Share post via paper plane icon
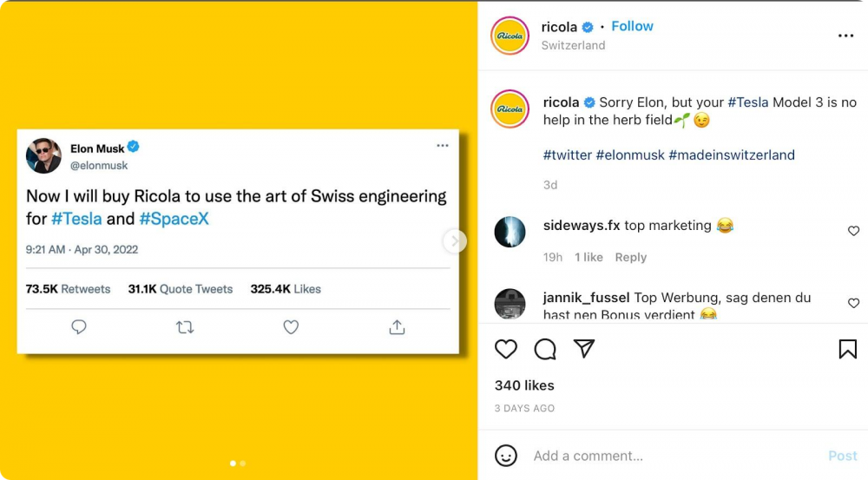The width and height of the screenshot is (868, 480). click(x=584, y=348)
